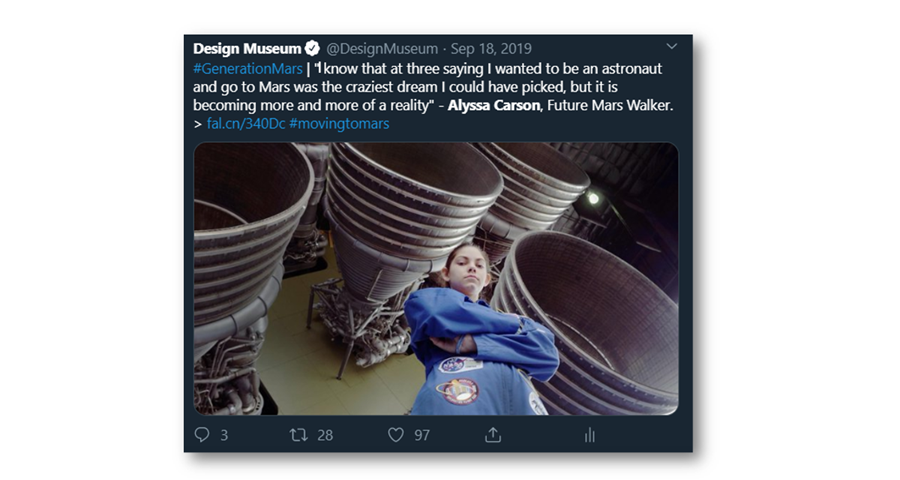900x480 pixels.
Task: Click the retweet count of 28
Action: tap(325, 435)
